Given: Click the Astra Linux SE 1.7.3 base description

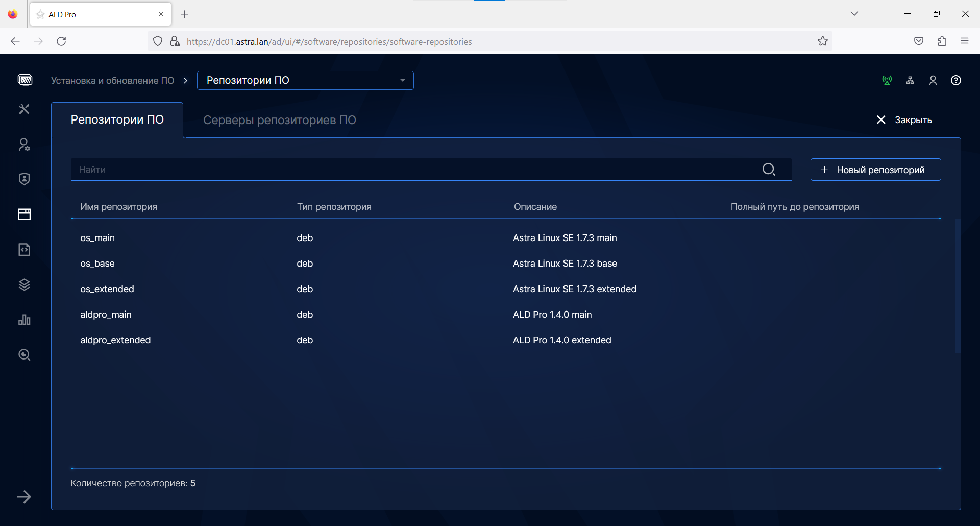Looking at the screenshot, I should pyautogui.click(x=565, y=264).
